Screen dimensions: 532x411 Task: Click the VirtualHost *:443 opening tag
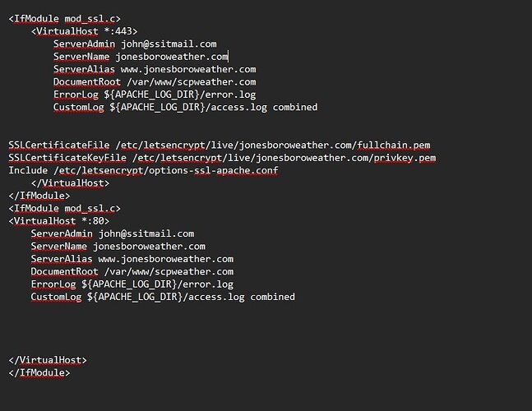click(x=84, y=31)
